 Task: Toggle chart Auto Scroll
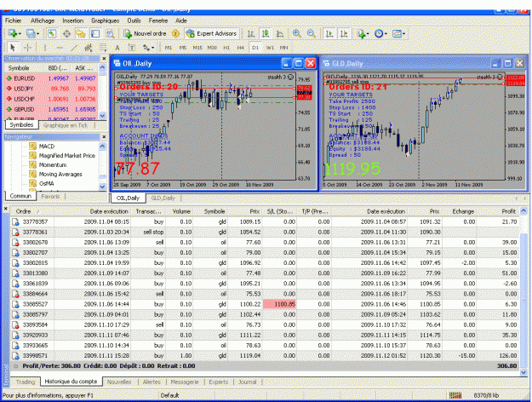tap(329, 33)
